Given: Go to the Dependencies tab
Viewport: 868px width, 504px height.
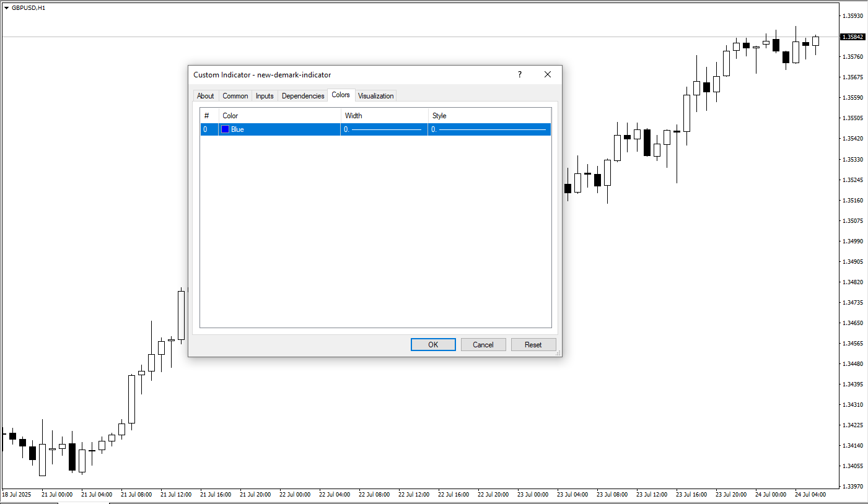Looking at the screenshot, I should tap(303, 96).
